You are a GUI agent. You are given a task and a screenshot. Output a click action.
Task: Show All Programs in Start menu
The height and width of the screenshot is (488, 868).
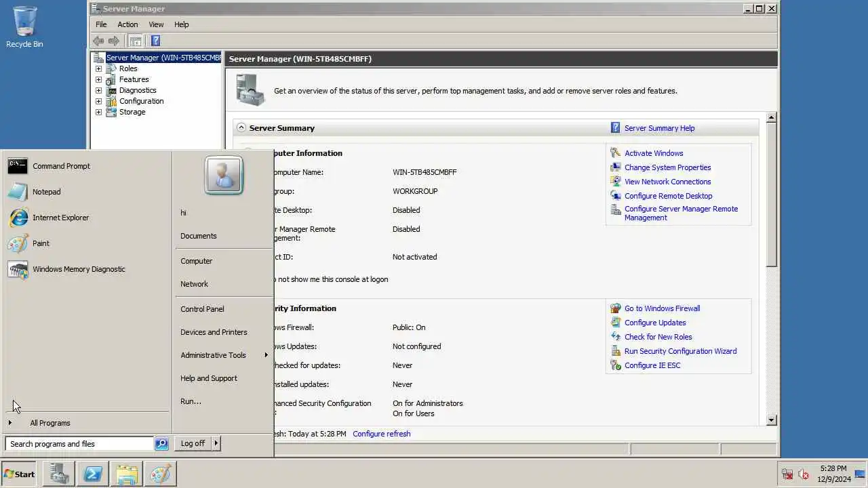point(86,423)
